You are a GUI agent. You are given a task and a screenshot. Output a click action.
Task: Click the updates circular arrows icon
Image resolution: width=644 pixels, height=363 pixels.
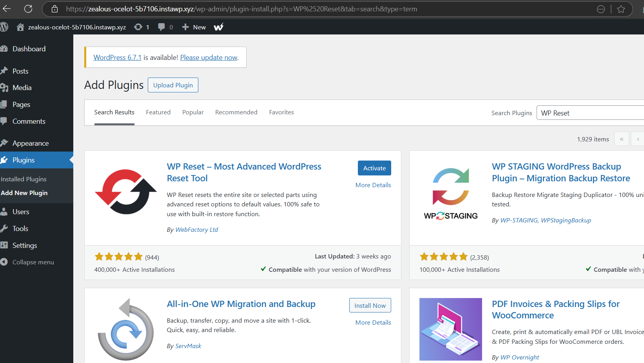[x=138, y=27]
